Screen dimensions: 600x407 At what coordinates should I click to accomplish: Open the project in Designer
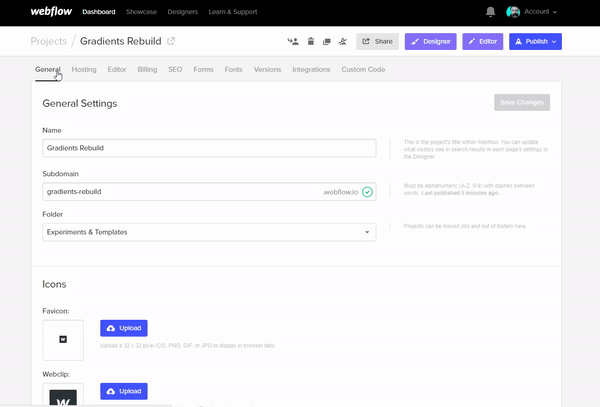click(x=430, y=41)
